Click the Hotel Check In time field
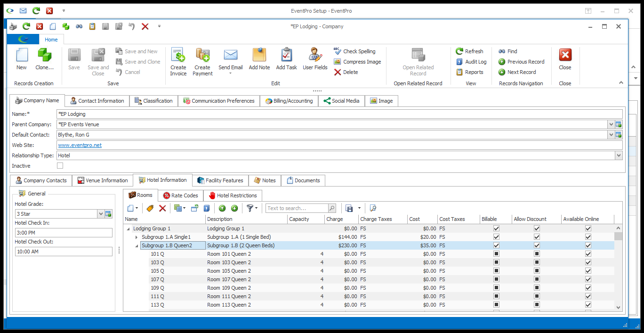644x333 pixels. [x=64, y=233]
